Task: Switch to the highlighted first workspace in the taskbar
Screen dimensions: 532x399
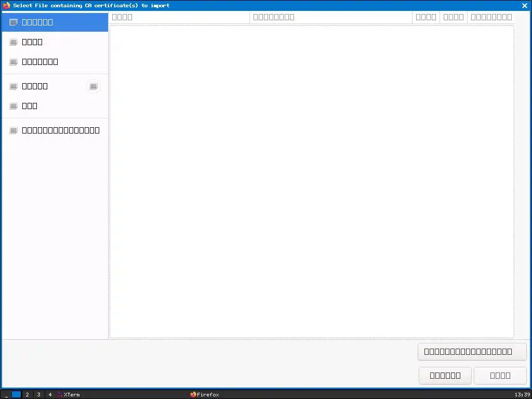Action: coord(16,394)
